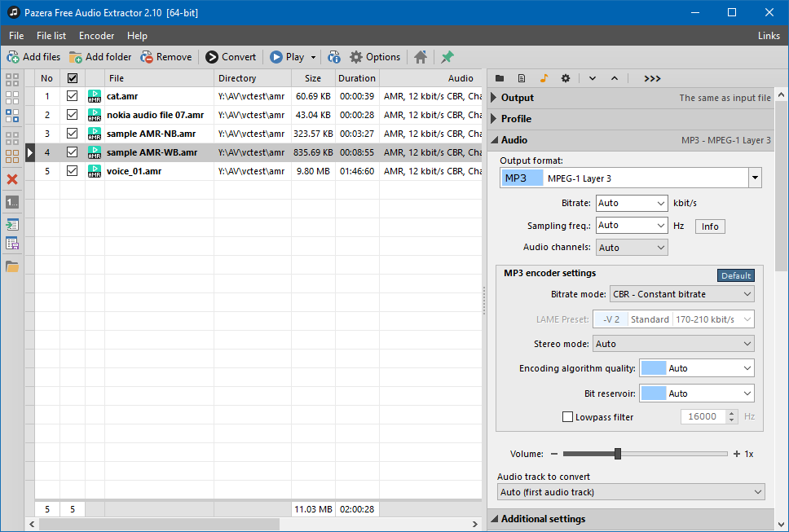Open the Links menu

[x=769, y=36]
